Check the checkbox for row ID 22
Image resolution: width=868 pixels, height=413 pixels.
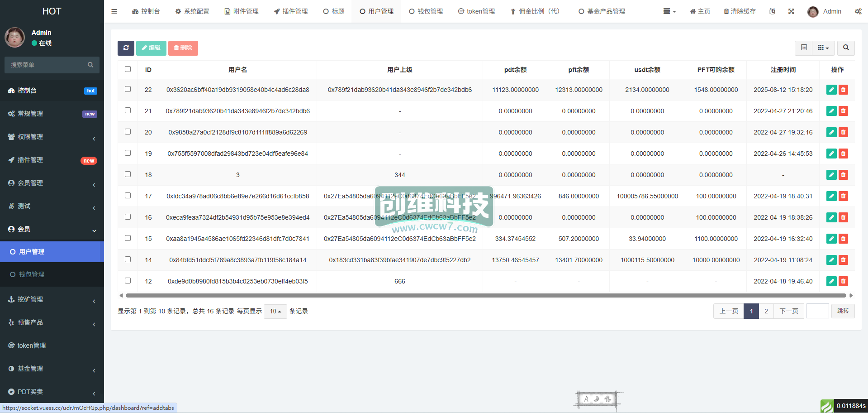tap(128, 89)
